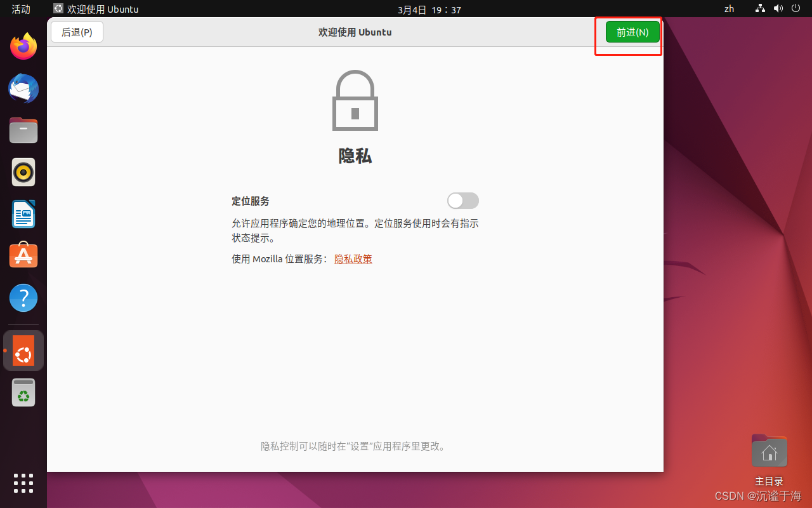The width and height of the screenshot is (812, 508).
Task: Click the padlock privacy icon
Action: [x=355, y=100]
